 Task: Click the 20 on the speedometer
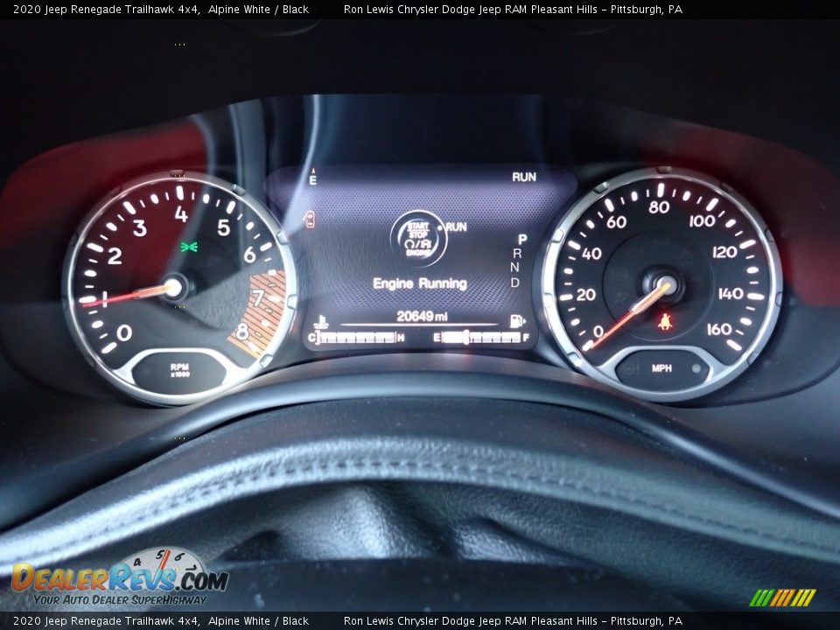pyautogui.click(x=586, y=295)
